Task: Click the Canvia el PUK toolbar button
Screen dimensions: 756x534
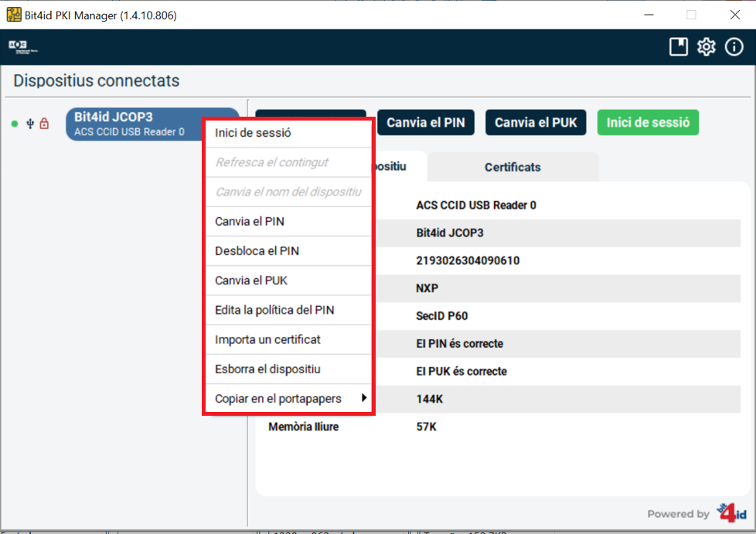Action: point(536,122)
